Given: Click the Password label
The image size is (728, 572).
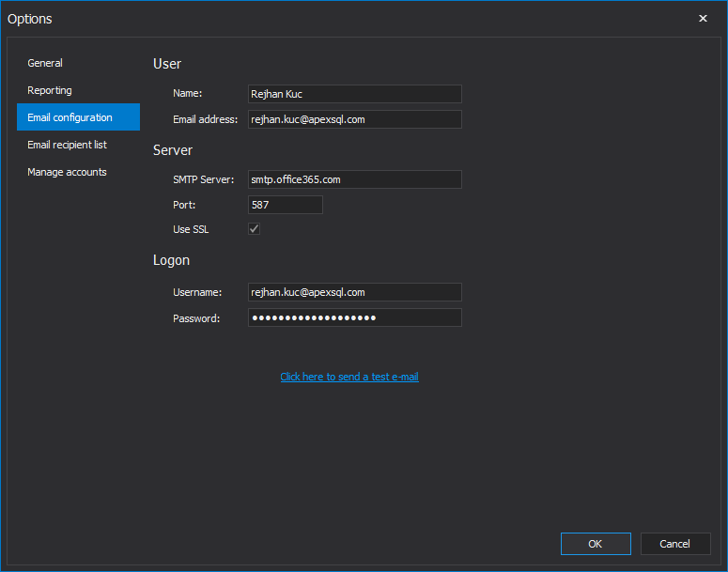Looking at the screenshot, I should [x=196, y=318].
